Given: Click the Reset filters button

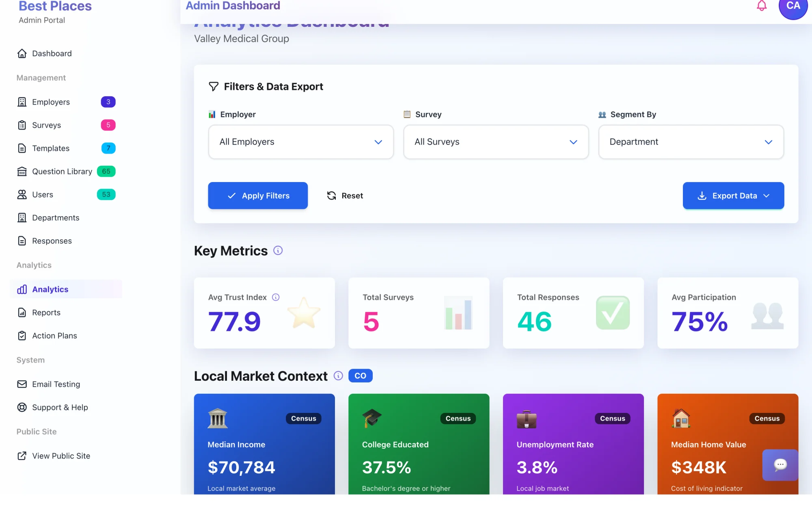Looking at the screenshot, I should tap(345, 196).
